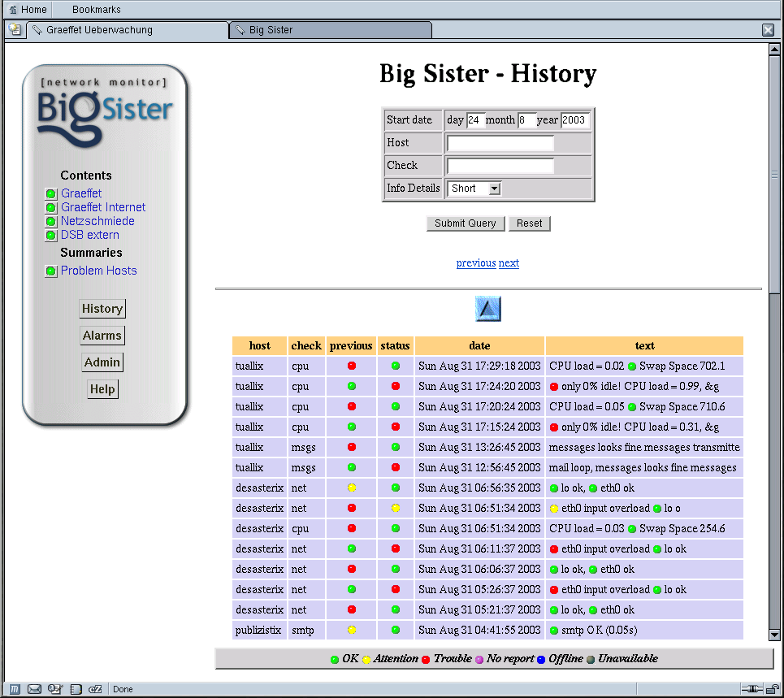The height and width of the screenshot is (698, 784).
Task: Click the Home icon in the top bar
Action: (13, 10)
